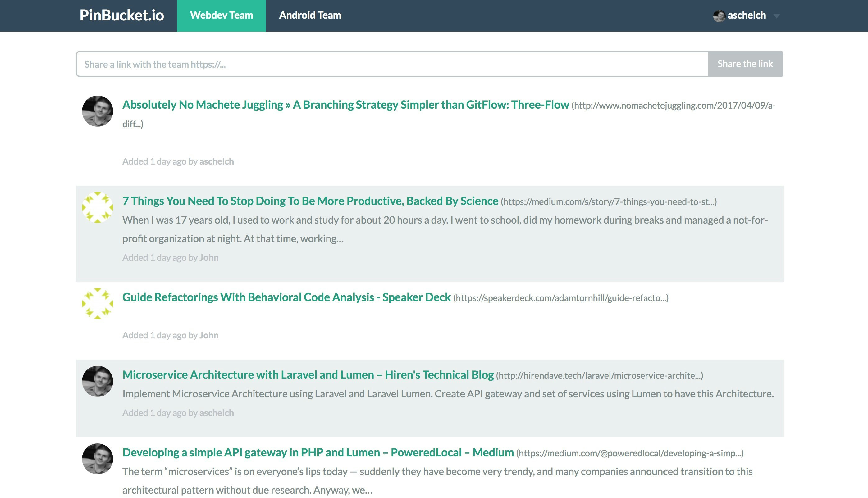Click aschelch avatar on API gateway post

98,459
